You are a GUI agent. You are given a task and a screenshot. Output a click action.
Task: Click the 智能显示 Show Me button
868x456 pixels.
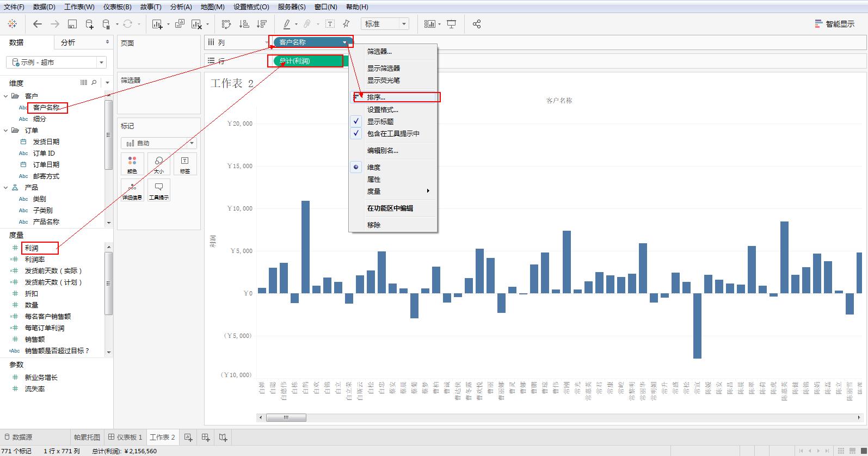(835, 24)
